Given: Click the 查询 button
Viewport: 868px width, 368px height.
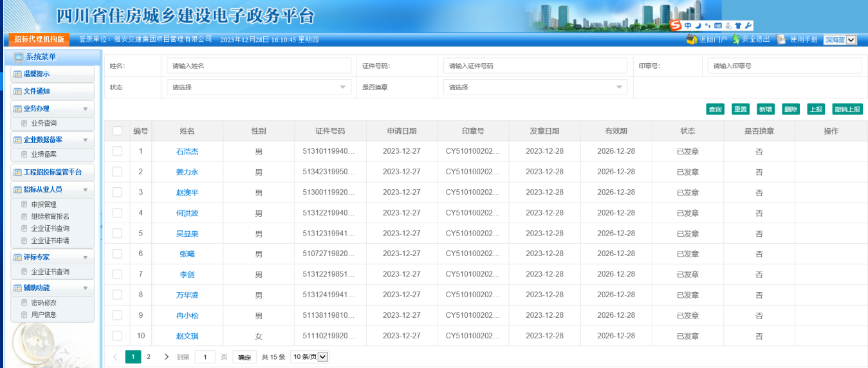Looking at the screenshot, I should coord(715,109).
